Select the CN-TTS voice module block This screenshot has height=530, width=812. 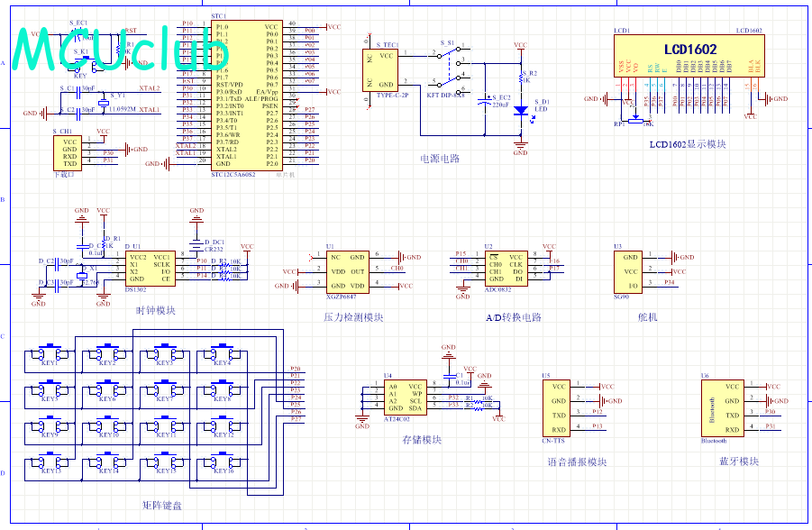pos(559,408)
